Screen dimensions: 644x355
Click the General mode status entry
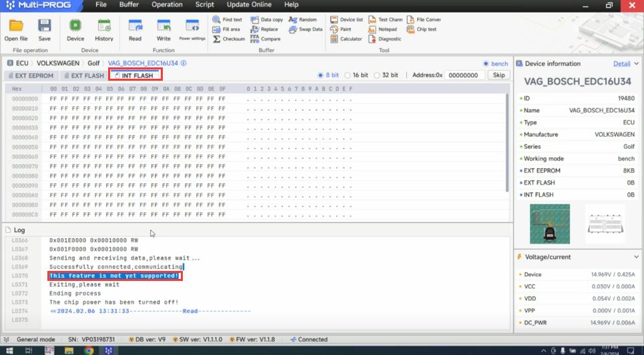pos(35,340)
